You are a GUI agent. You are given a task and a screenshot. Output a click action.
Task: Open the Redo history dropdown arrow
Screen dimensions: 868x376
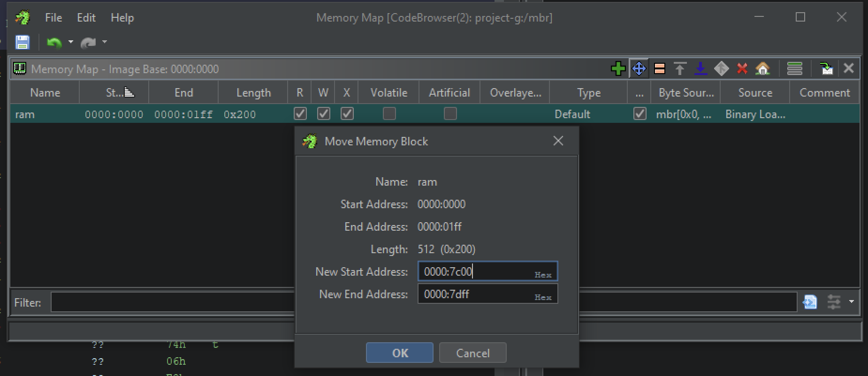[x=104, y=42]
